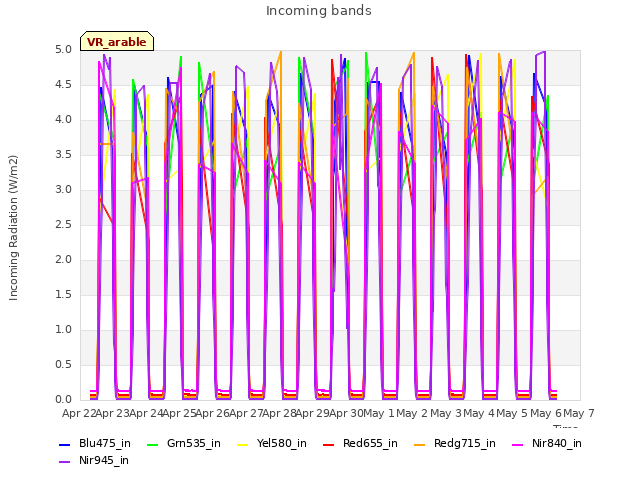Select the Red655_in legend label

(370, 444)
